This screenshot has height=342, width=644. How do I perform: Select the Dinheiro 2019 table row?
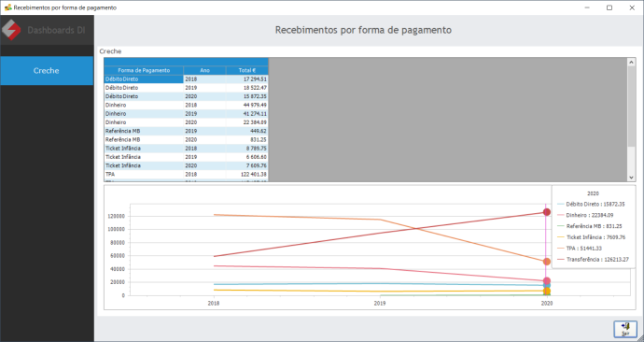pyautogui.click(x=186, y=113)
